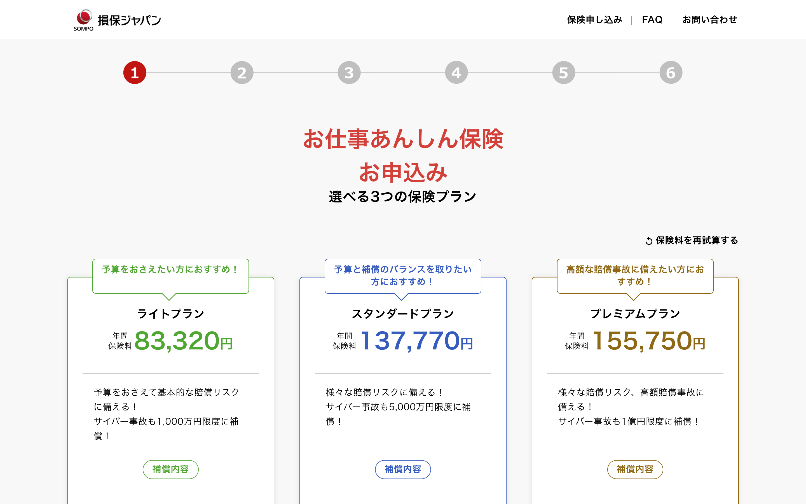Go to step 5 indicator

(563, 72)
